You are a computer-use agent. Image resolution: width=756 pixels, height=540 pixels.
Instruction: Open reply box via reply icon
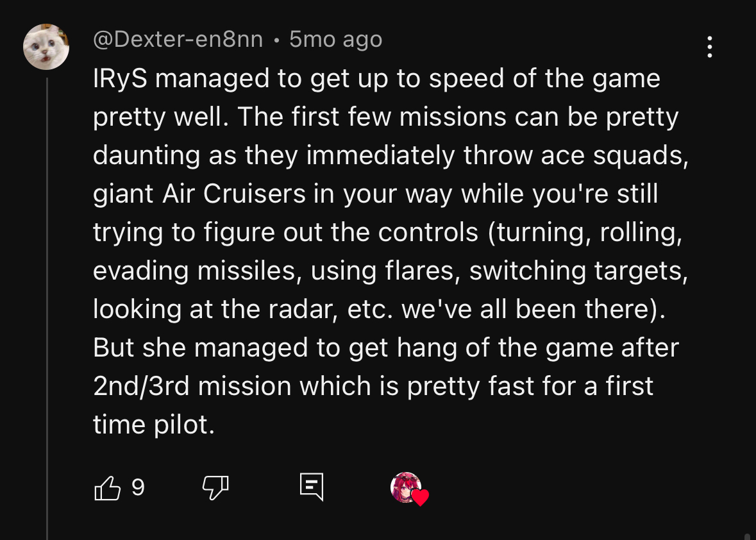pos(312,488)
